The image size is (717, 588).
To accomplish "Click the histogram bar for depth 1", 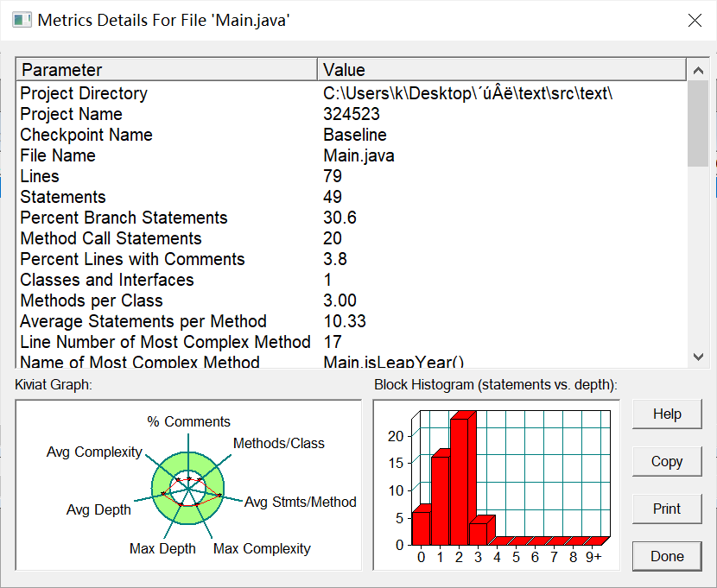I will 441,501.
